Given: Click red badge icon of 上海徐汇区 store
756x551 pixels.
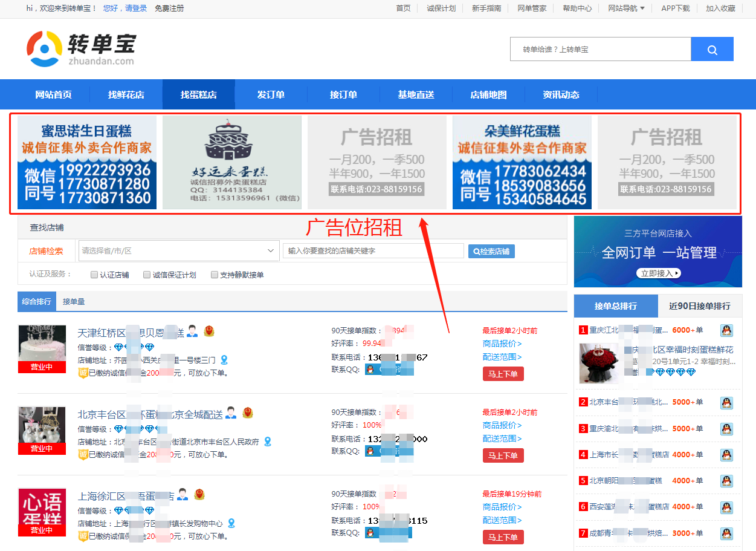Looking at the screenshot, I should click(199, 494).
